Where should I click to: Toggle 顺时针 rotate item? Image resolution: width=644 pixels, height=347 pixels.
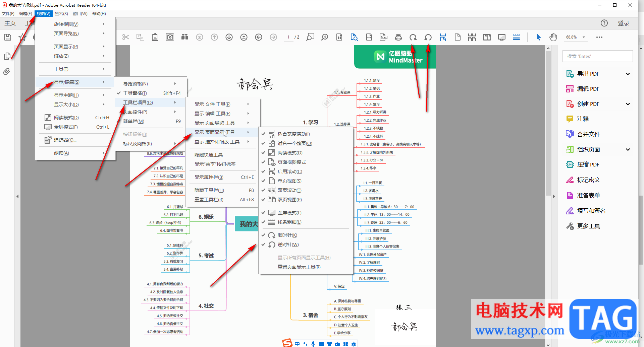306,235
